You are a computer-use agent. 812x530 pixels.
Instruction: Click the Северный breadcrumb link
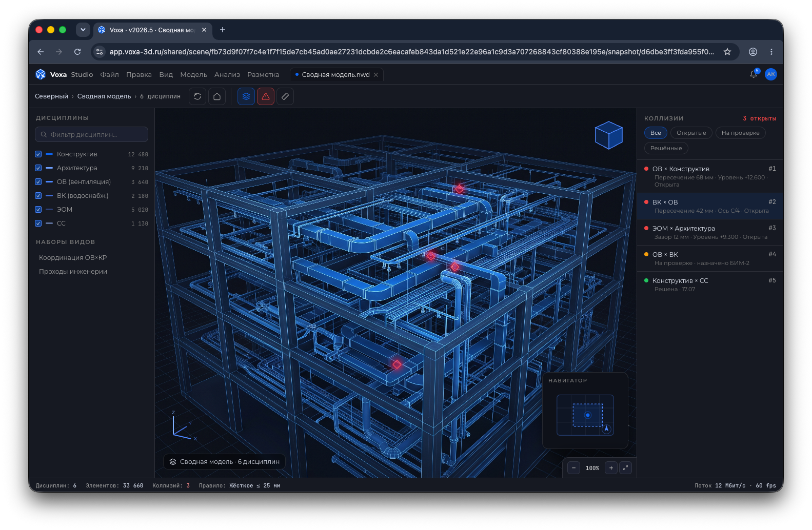tap(51, 96)
